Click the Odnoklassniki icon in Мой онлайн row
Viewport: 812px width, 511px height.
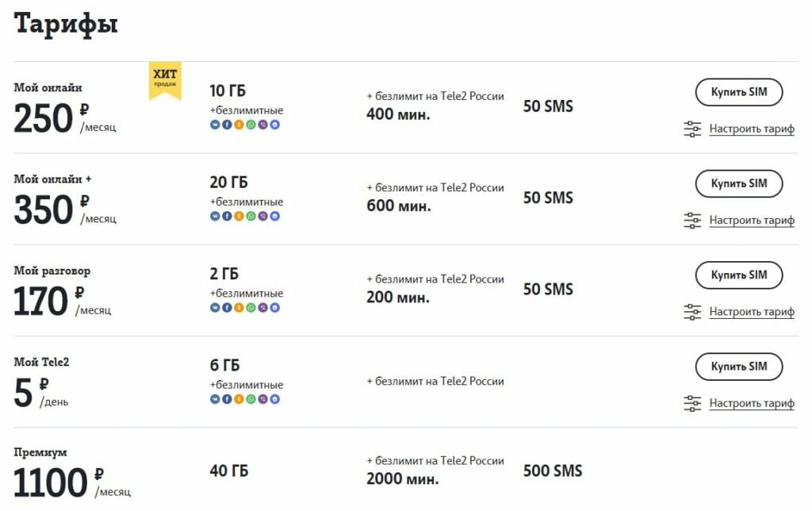coord(239,125)
